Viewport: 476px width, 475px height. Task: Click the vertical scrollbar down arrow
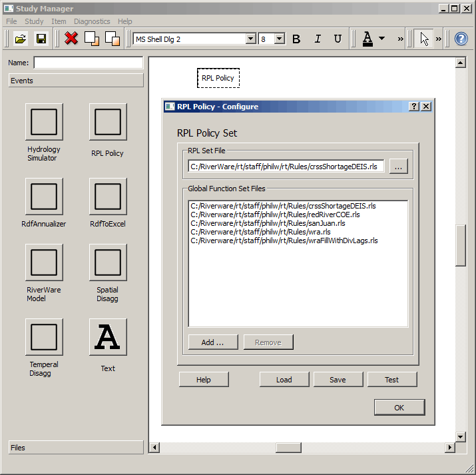point(461,437)
